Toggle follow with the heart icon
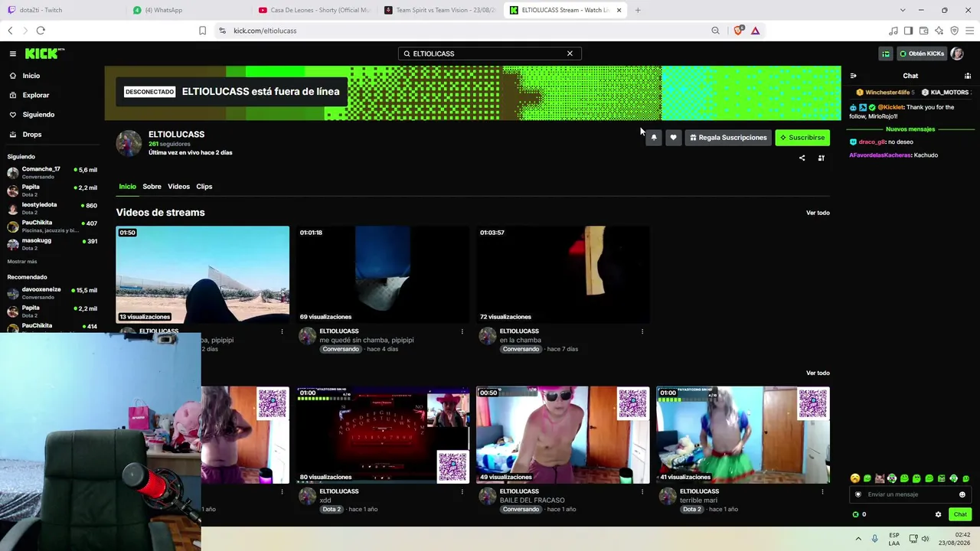Screen dimensions: 980x551 click(x=673, y=138)
